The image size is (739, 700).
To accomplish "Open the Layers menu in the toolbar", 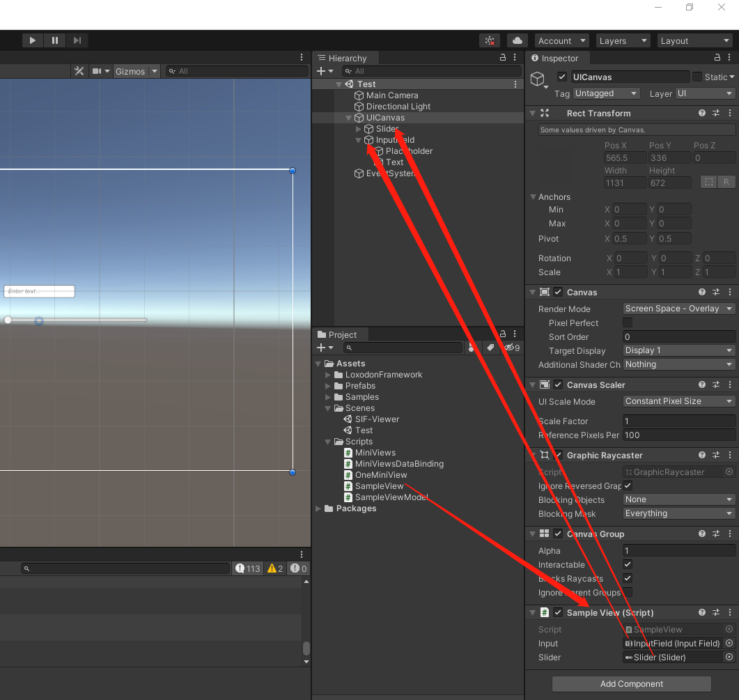I will tap(622, 40).
